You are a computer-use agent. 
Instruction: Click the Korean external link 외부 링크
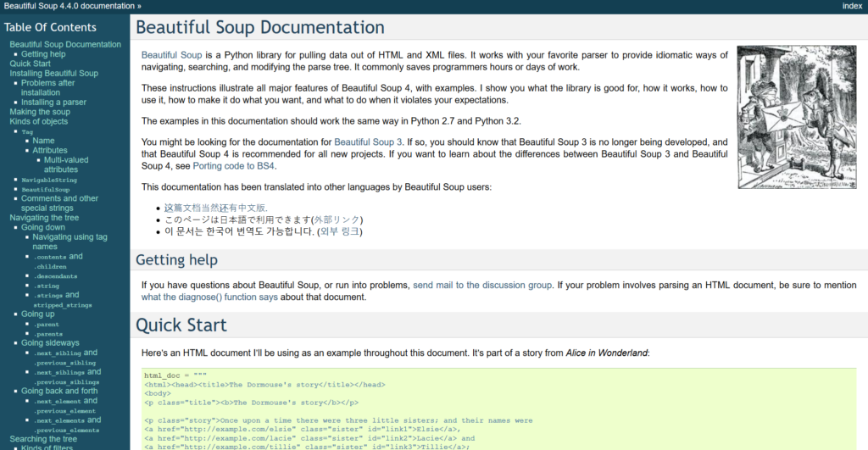[x=346, y=231]
